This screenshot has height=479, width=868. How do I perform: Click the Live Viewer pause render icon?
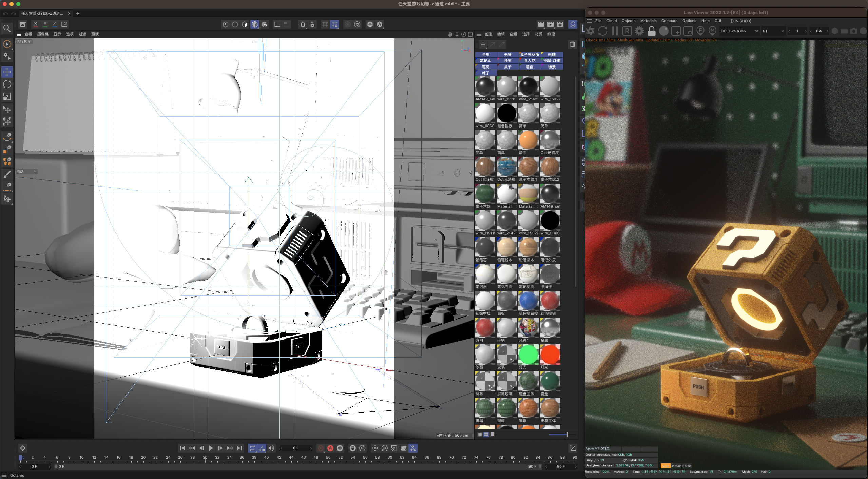pyautogui.click(x=615, y=31)
